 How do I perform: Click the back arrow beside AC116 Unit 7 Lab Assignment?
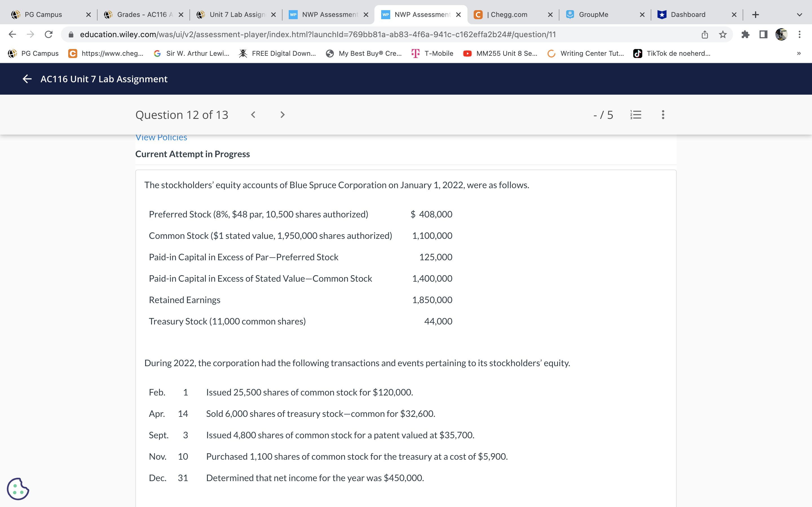27,79
